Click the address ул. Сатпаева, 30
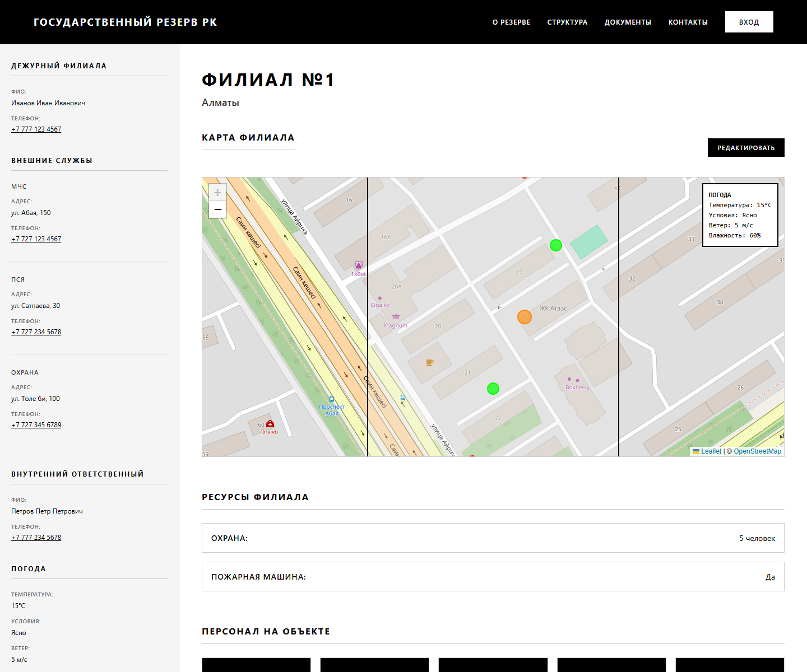 click(35, 306)
